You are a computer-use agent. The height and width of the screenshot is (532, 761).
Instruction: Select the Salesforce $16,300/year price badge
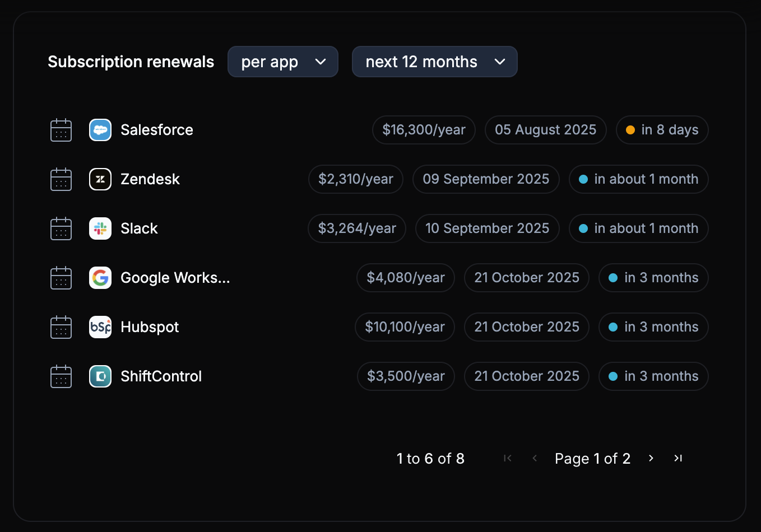tap(424, 130)
